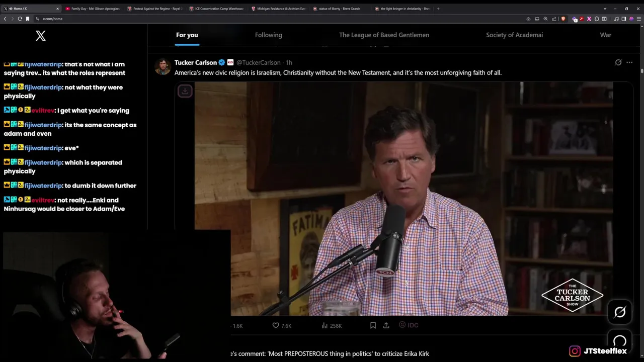
Task: Click the 1h post timestamp
Action: coord(289,62)
